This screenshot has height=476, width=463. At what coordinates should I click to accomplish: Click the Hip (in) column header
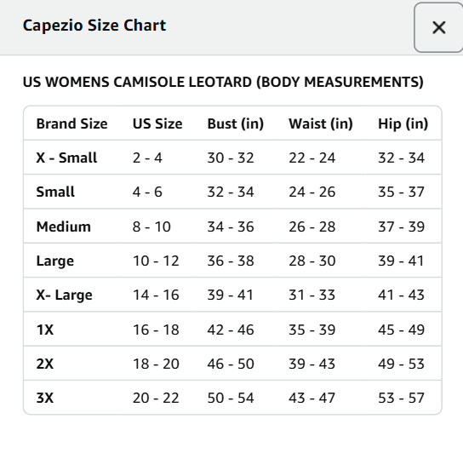[x=403, y=123]
